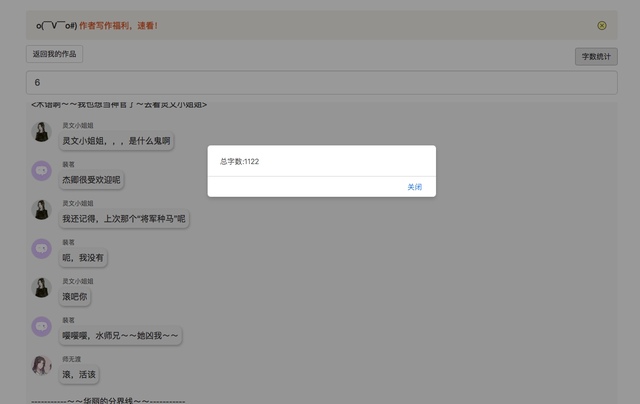Select the 我还记得，上次那个 chat bubble
This screenshot has height=404, width=640.
pyautogui.click(x=124, y=219)
